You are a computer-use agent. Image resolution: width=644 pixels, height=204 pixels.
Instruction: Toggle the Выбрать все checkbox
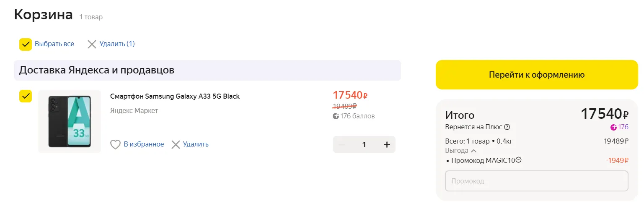point(26,44)
